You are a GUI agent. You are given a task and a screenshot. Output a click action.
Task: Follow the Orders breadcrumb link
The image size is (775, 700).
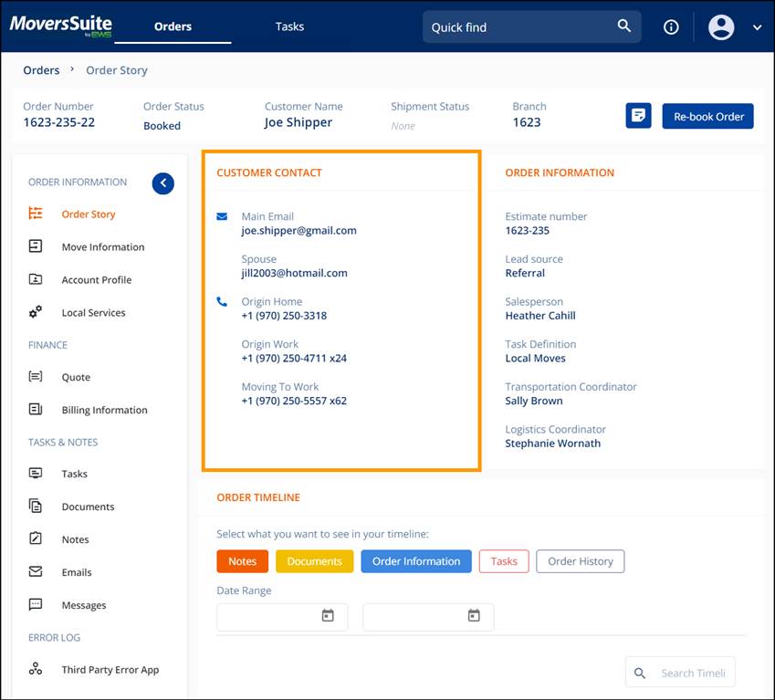coord(41,70)
